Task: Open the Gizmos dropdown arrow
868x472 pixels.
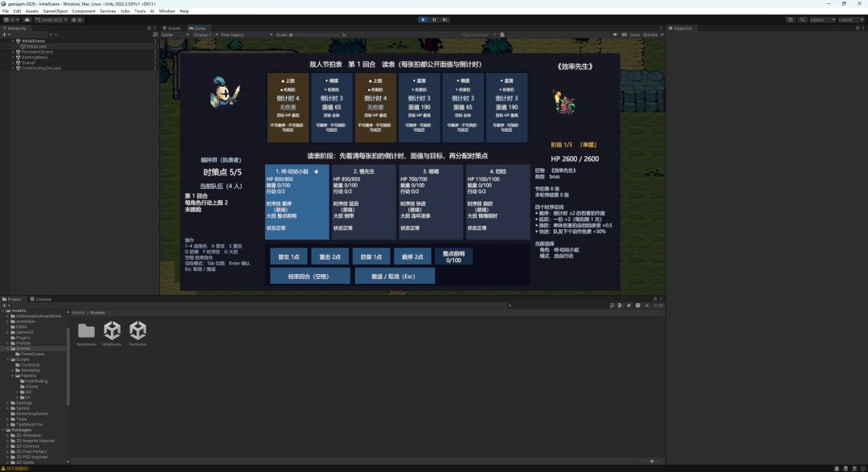Action: [662, 35]
